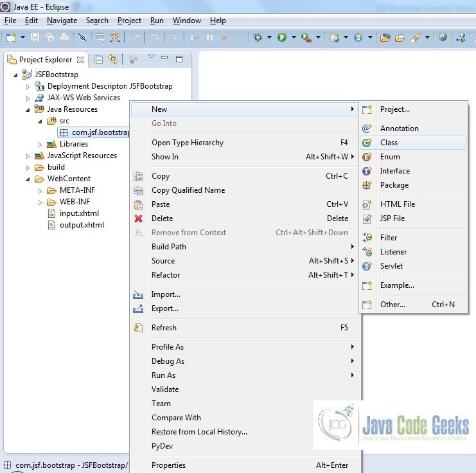Choose HTML File from the New submenu
476x473 pixels.
coord(413,204)
